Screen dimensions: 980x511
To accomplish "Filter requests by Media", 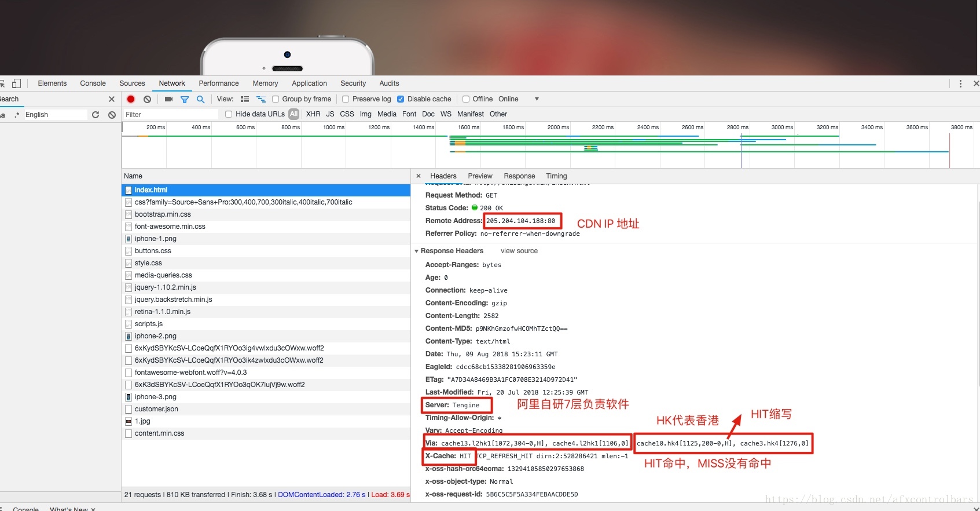I will 387,114.
